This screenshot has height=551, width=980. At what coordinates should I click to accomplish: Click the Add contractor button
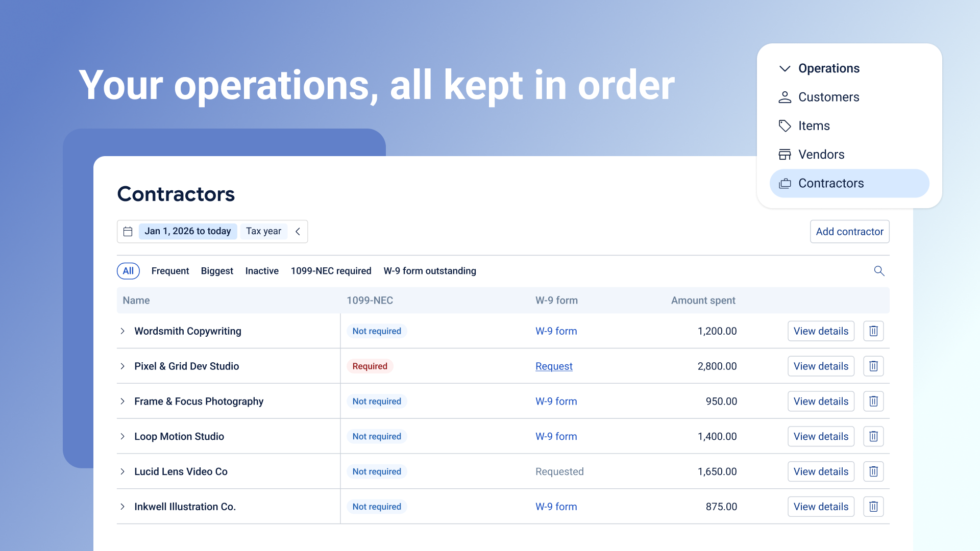click(850, 232)
